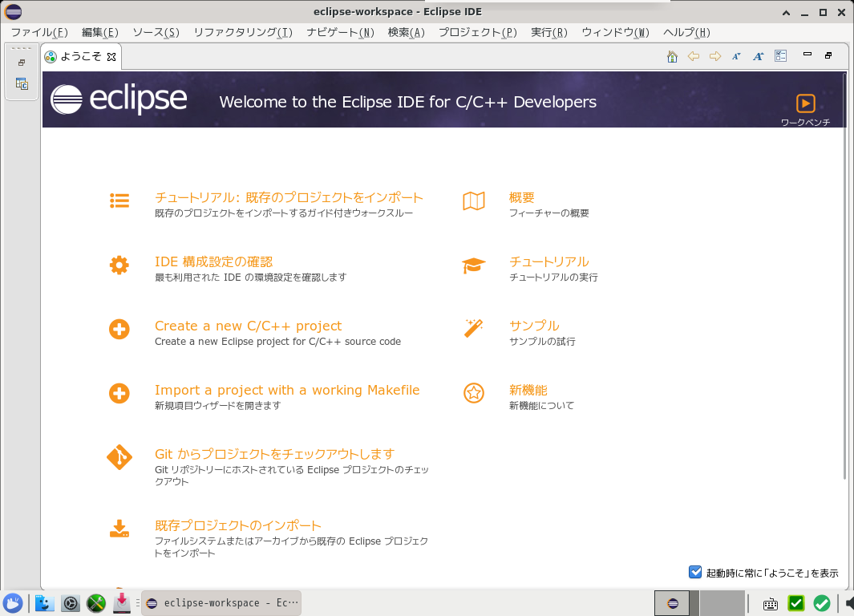Open the サンプル link
The height and width of the screenshot is (616, 854).
pos(534,326)
